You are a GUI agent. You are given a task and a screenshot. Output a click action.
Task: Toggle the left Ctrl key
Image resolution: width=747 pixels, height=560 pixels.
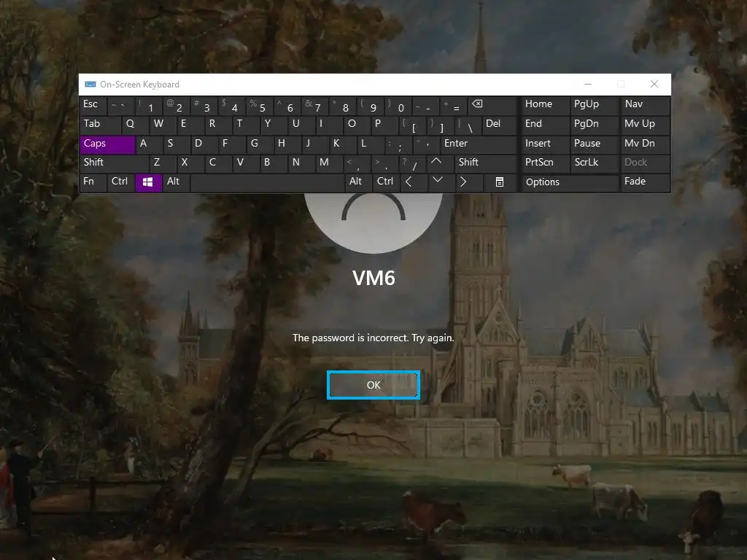[121, 182]
